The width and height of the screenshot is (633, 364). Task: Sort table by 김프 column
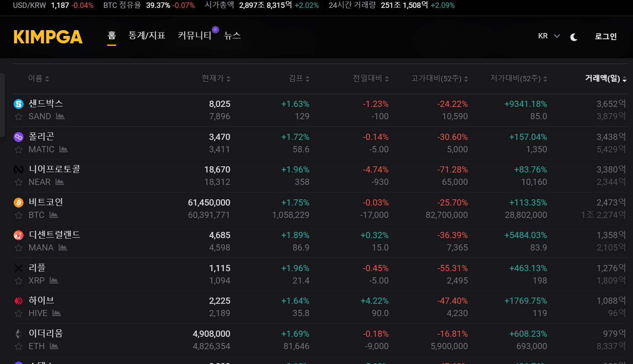pos(299,78)
